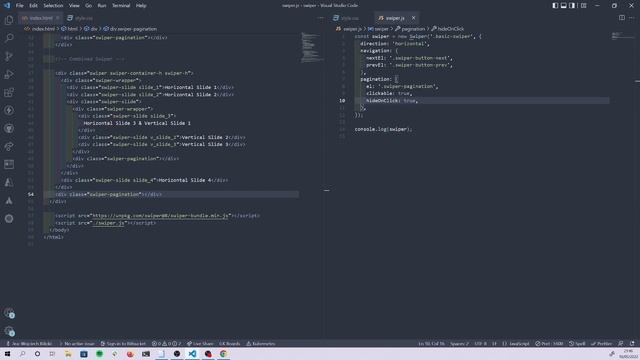Click the UTF-8 encoding indicator

pos(480,344)
